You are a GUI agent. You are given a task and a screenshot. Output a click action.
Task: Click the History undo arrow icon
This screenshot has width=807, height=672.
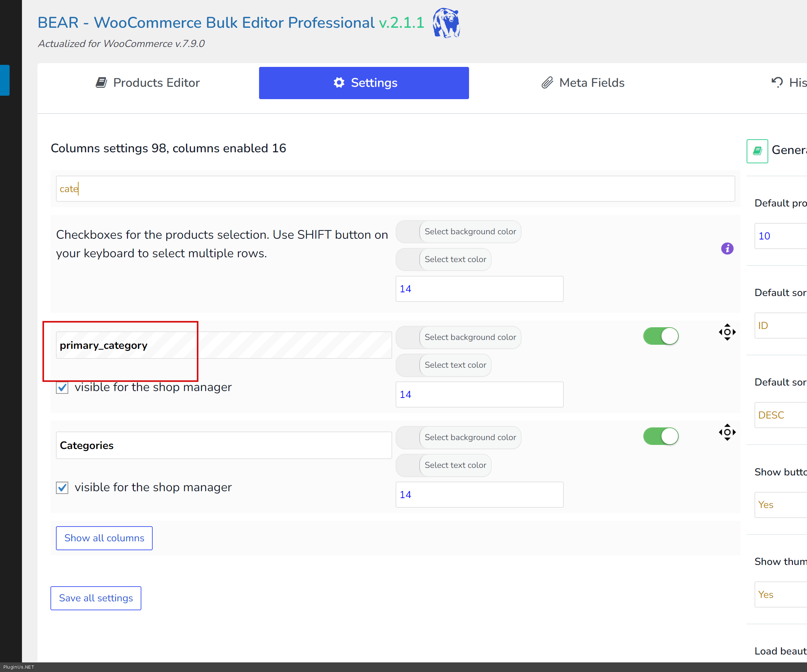(x=777, y=83)
